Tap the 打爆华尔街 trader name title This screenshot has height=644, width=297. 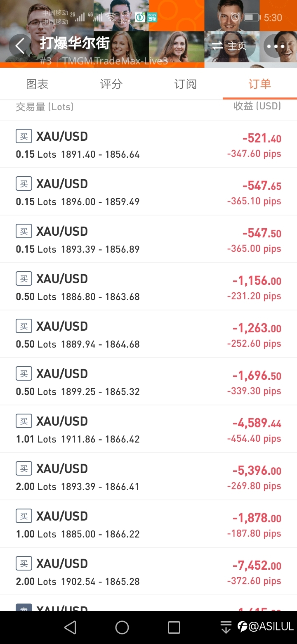[x=74, y=43]
